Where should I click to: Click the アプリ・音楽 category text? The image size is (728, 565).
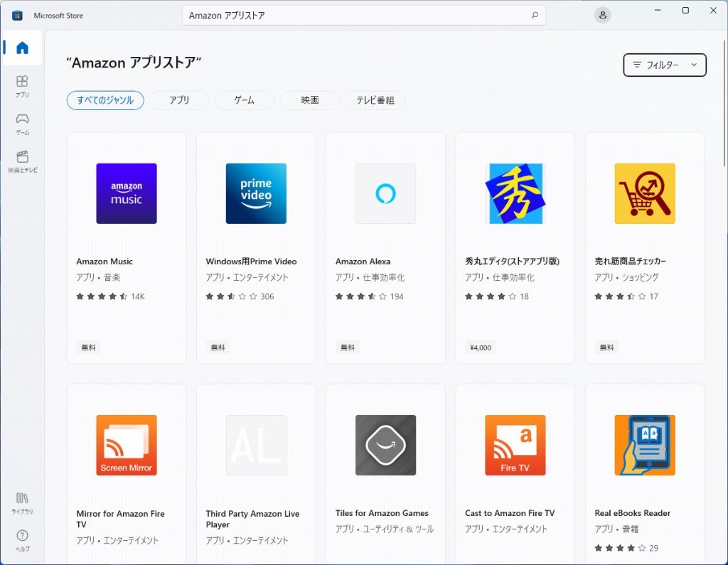[x=98, y=277]
